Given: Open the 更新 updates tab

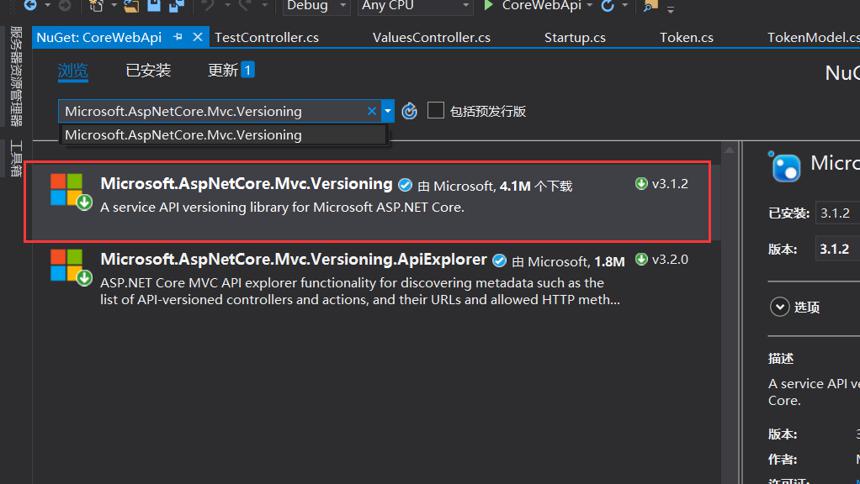Looking at the screenshot, I should [x=230, y=70].
